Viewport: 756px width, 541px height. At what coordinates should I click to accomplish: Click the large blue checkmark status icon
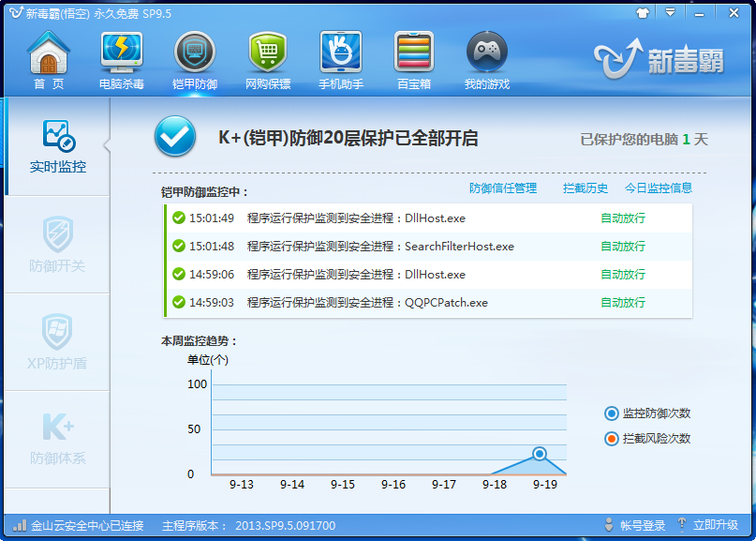click(x=175, y=137)
